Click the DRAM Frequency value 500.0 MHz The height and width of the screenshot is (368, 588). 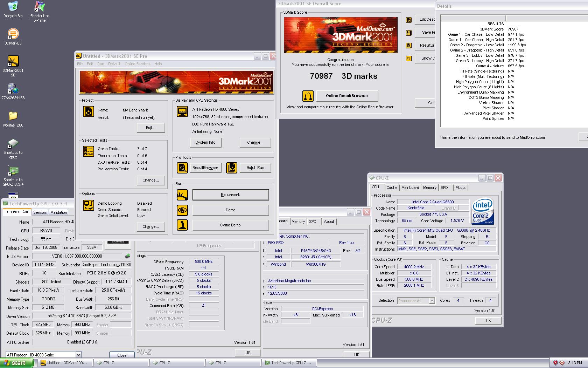(x=204, y=262)
